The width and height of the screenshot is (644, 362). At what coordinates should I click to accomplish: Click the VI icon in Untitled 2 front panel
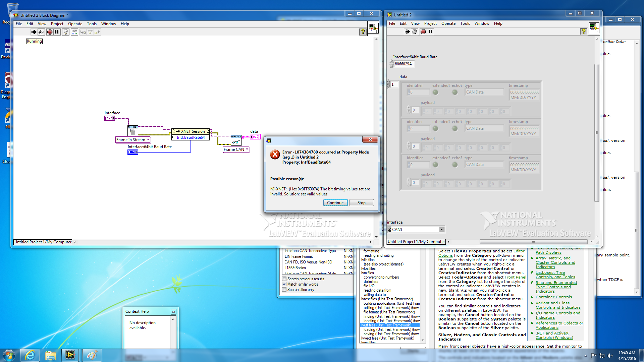[x=594, y=27]
